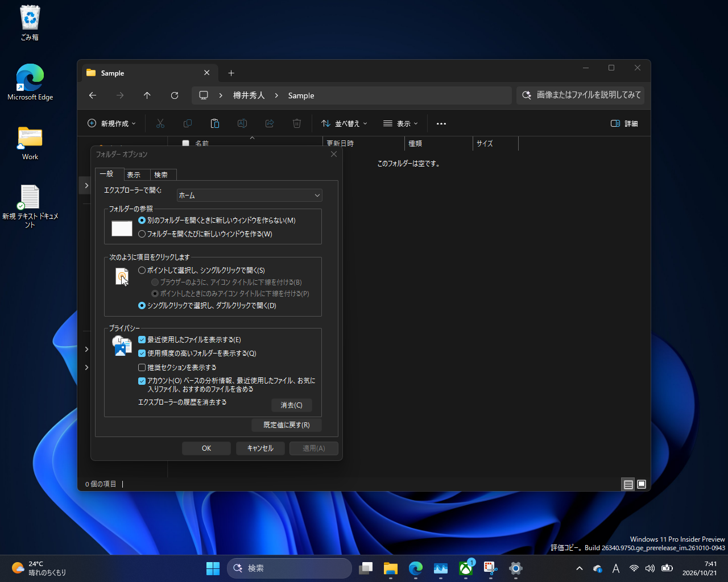The height and width of the screenshot is (582, 728).
Task: Select ポイントして選択し、シングルクリックで開く radio
Action: [x=142, y=271]
